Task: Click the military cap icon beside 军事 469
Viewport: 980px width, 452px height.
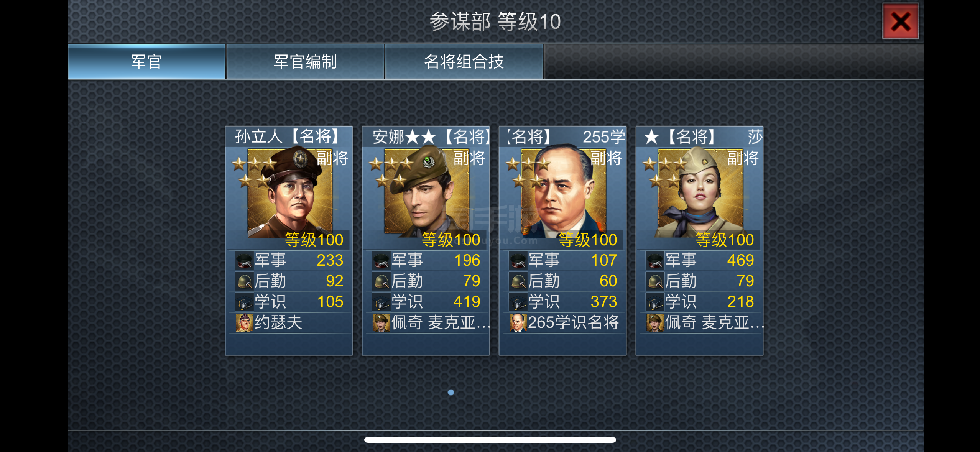Action: tap(655, 260)
